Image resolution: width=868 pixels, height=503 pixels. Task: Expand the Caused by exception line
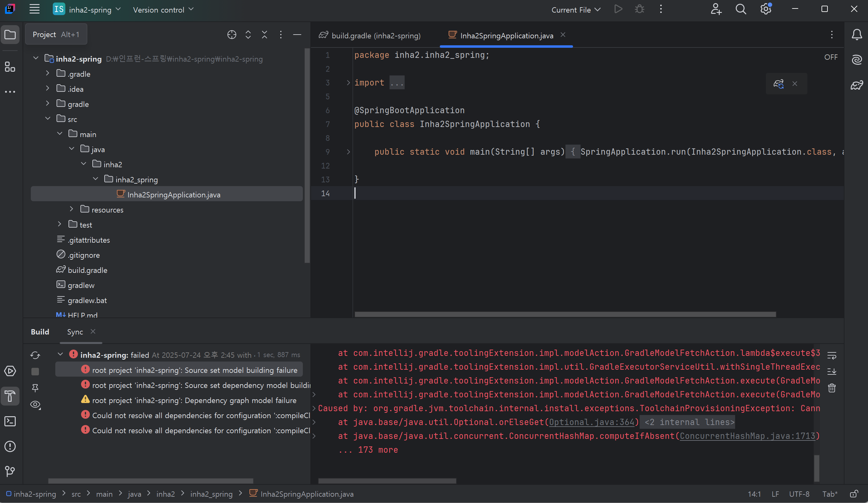(314, 408)
